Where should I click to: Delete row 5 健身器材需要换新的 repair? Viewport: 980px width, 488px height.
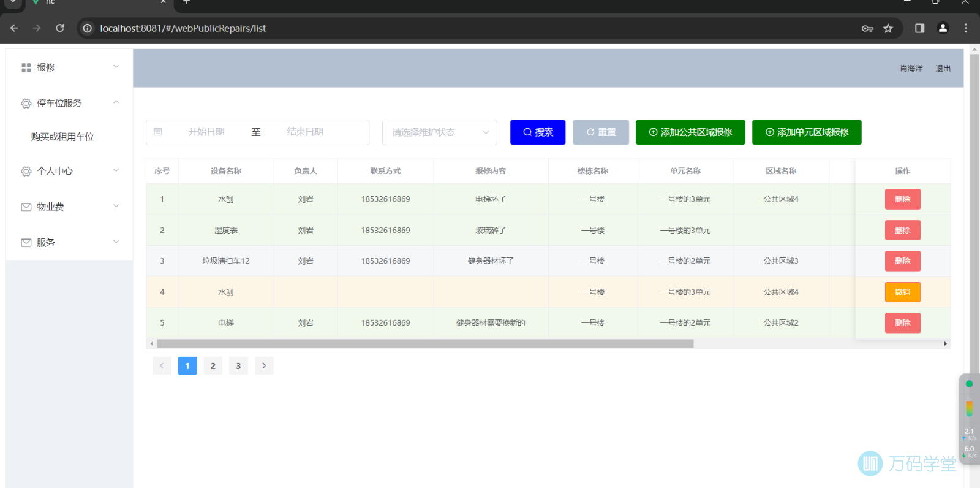tap(903, 323)
